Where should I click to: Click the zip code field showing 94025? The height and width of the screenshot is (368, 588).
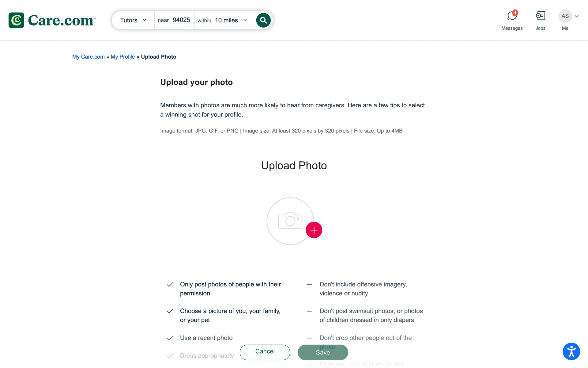181,20
